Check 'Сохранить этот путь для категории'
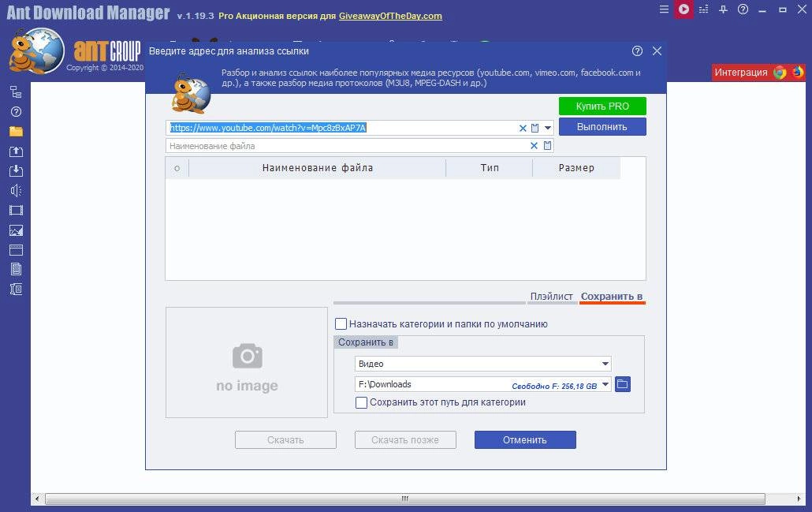 362,402
